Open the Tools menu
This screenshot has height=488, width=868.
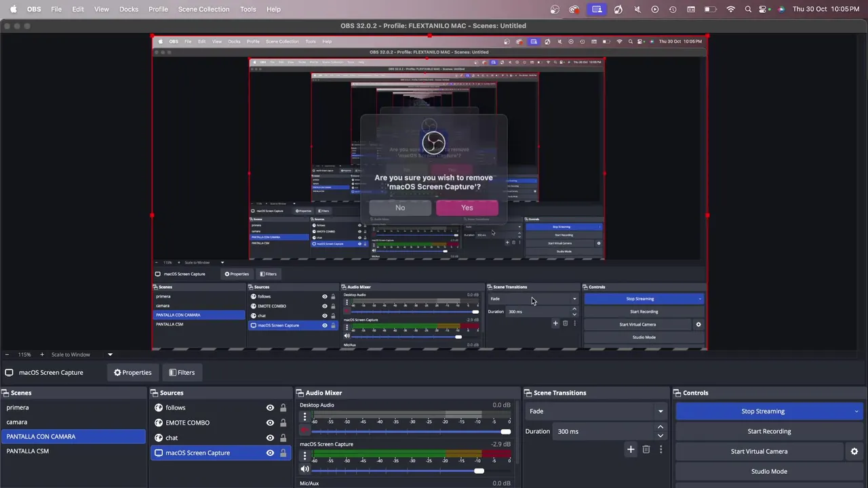click(x=248, y=9)
